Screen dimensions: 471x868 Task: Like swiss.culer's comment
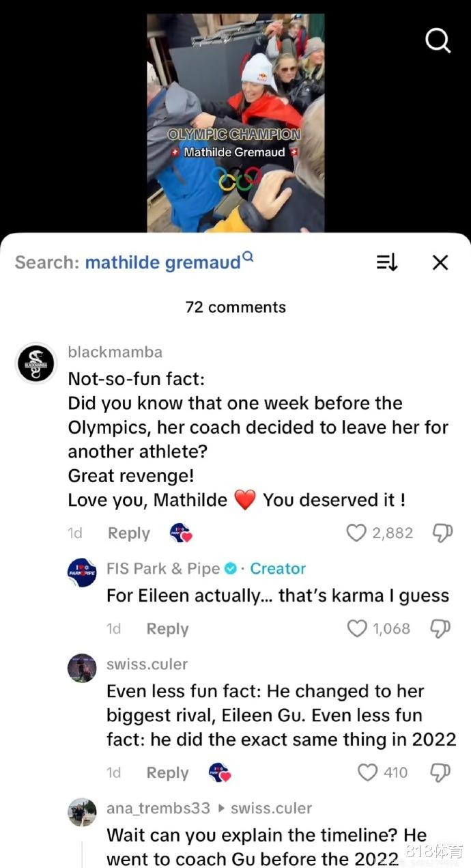[x=368, y=772]
